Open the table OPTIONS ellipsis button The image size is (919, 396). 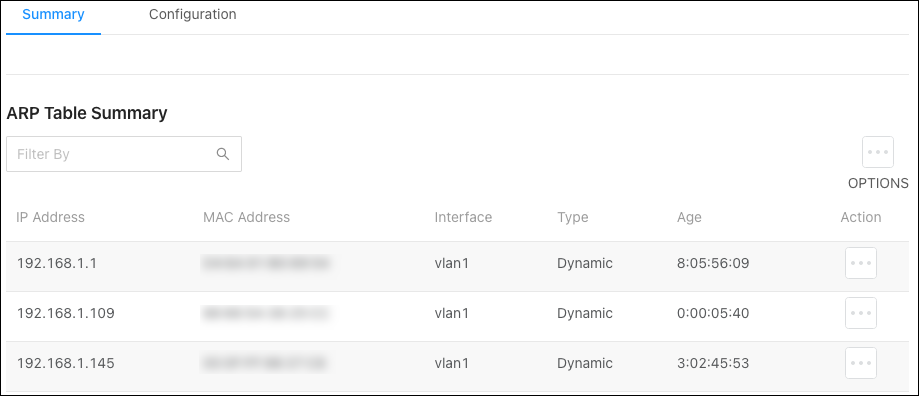(877, 152)
